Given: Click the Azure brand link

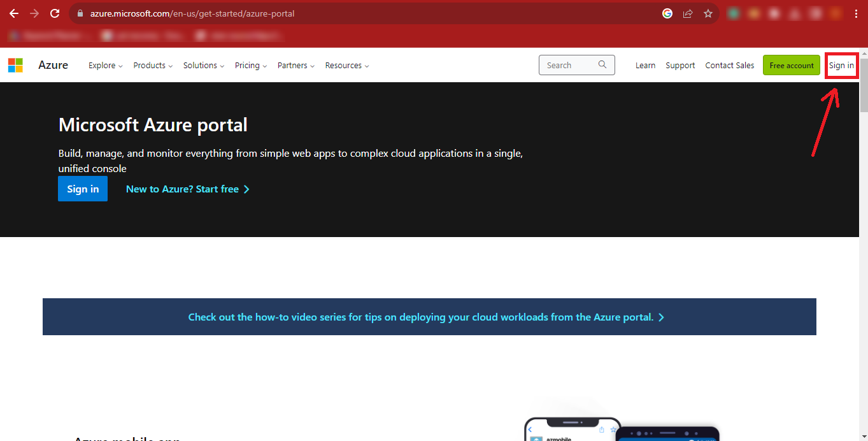Looking at the screenshot, I should (x=53, y=65).
